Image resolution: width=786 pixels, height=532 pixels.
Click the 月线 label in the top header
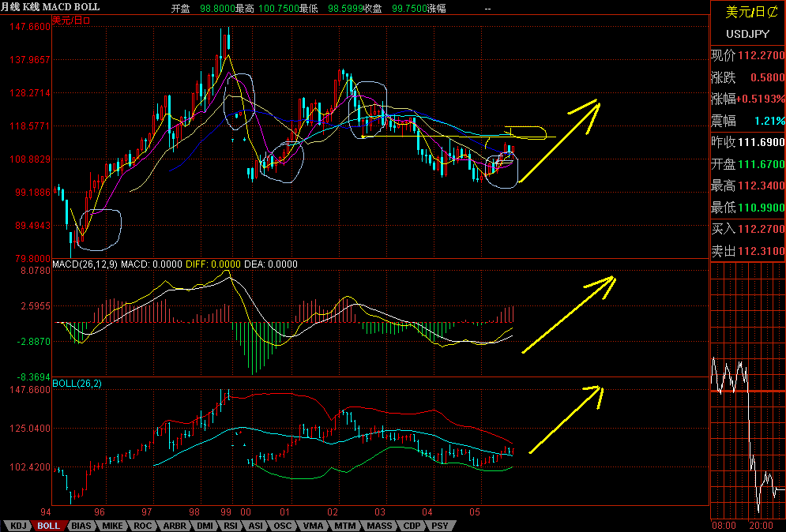[x=10, y=7]
